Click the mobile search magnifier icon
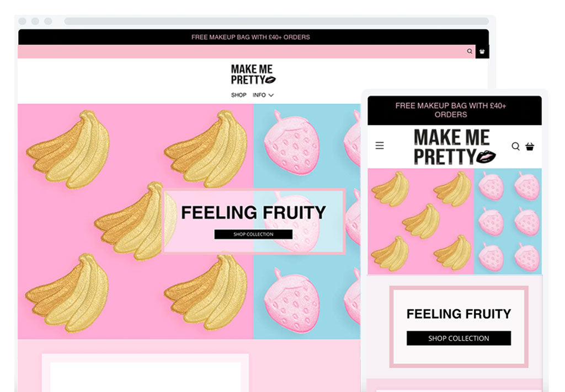Image resolution: width=565 pixels, height=392 pixels. pyautogui.click(x=516, y=146)
